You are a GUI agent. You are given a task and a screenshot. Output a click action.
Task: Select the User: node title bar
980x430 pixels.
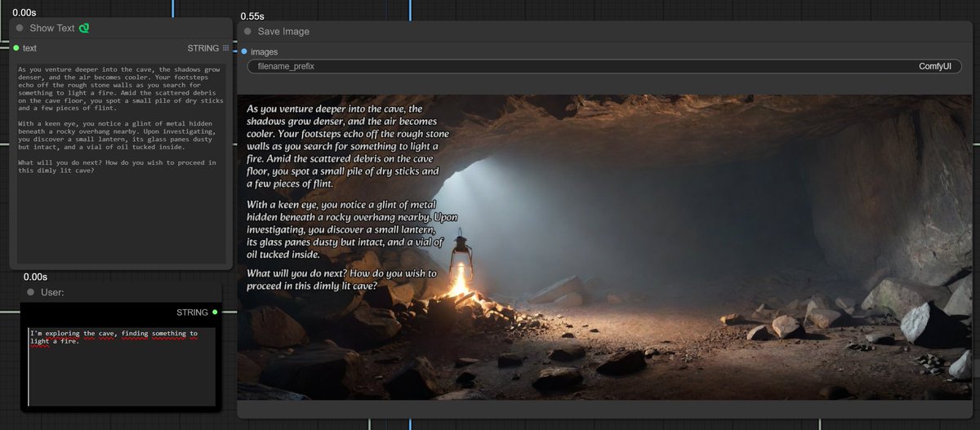click(121, 292)
